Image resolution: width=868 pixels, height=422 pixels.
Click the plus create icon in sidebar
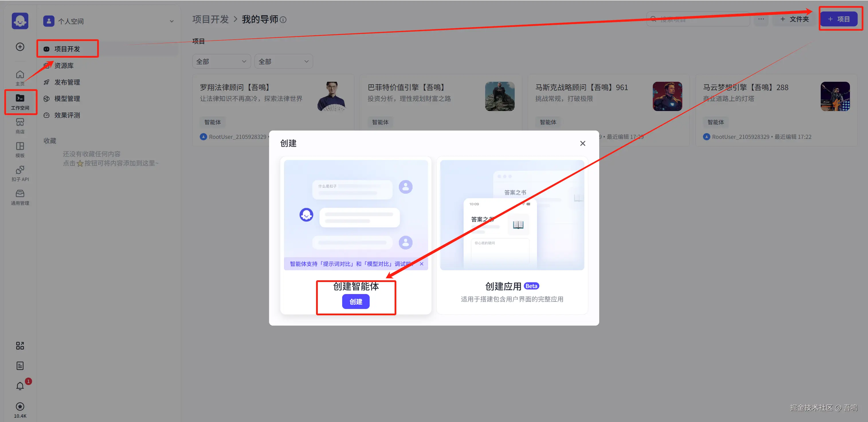click(20, 46)
